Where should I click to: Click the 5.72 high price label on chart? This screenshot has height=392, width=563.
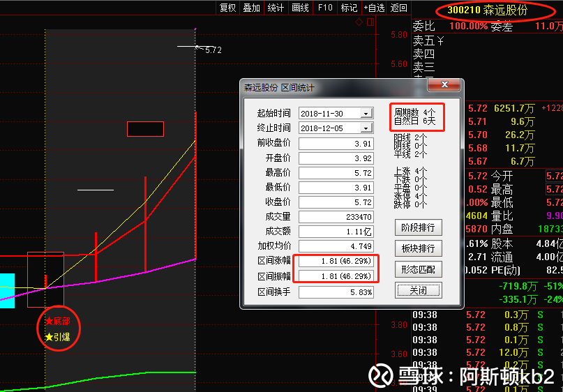[x=213, y=50]
